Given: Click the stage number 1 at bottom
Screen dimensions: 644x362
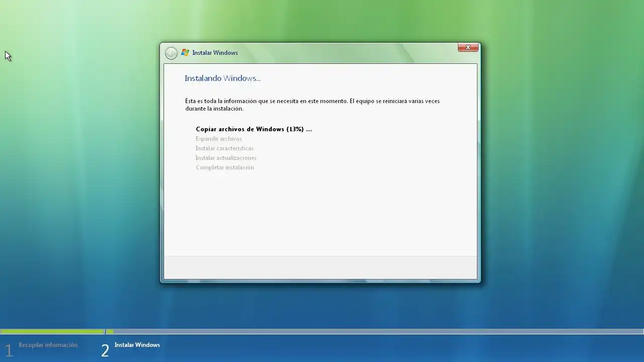Looking at the screenshot, I should click(9, 350).
